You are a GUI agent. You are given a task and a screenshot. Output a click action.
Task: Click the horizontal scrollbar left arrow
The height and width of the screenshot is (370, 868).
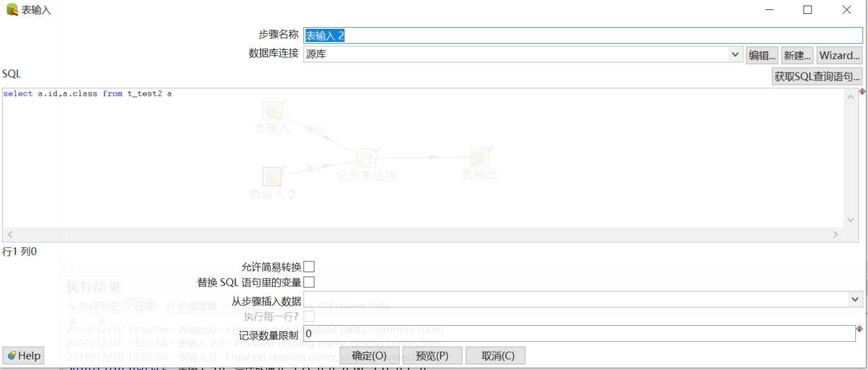click(9, 235)
